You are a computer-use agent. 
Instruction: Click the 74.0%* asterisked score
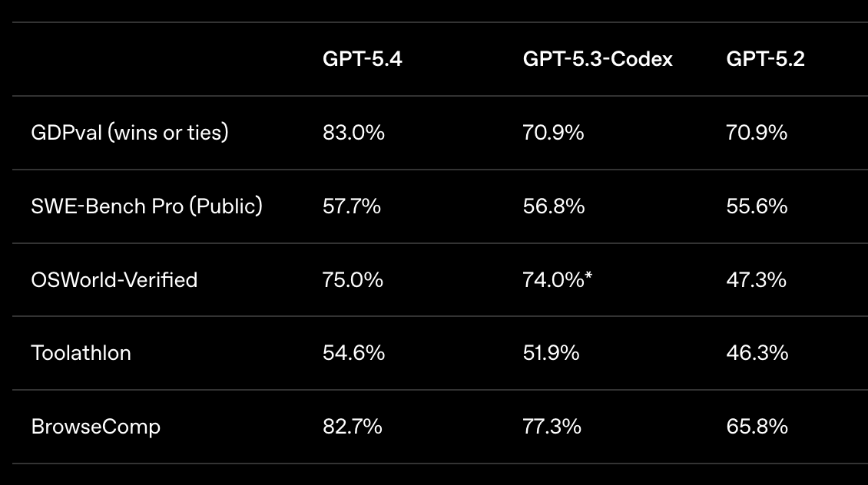click(557, 279)
